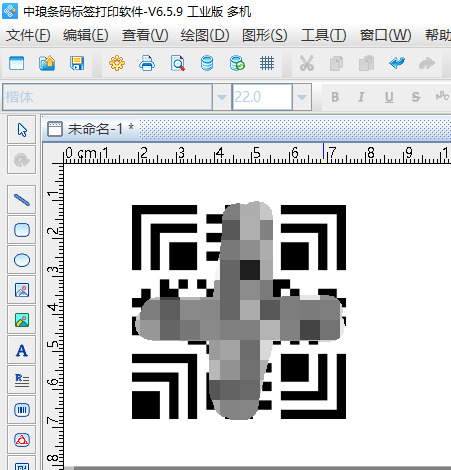Open print preview magnifier icon
The height and width of the screenshot is (470, 451).
(177, 63)
